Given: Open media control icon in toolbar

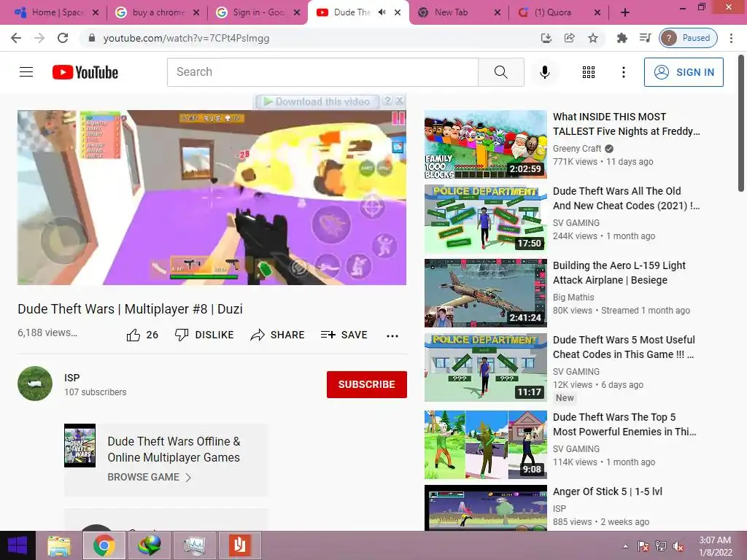Looking at the screenshot, I should (x=645, y=38).
